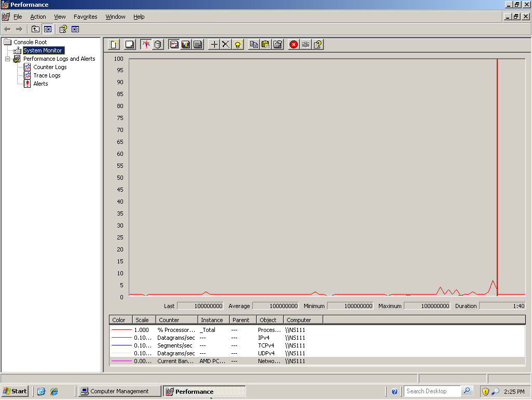The height and width of the screenshot is (400, 532).
Task: Click the Start button
Action: coord(15,391)
